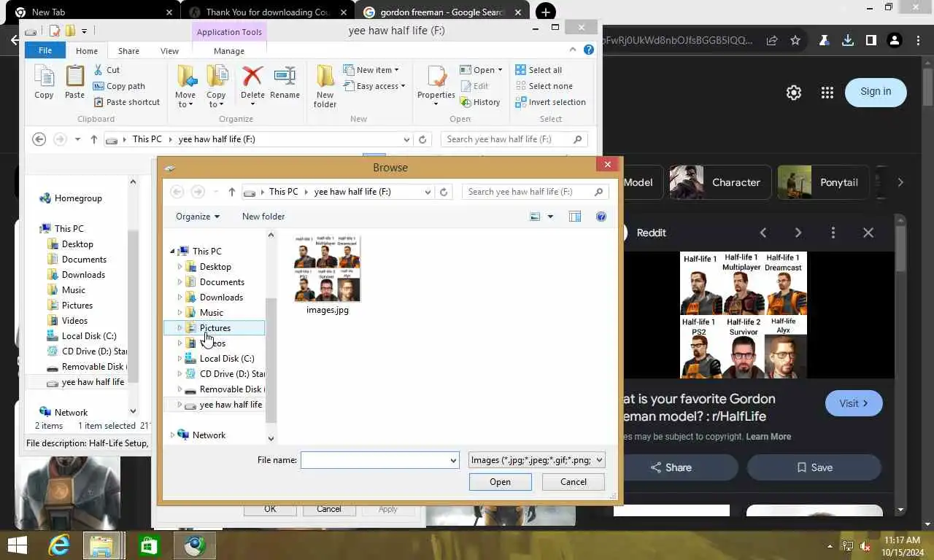Click the Visit button for Reddit image

click(x=854, y=403)
